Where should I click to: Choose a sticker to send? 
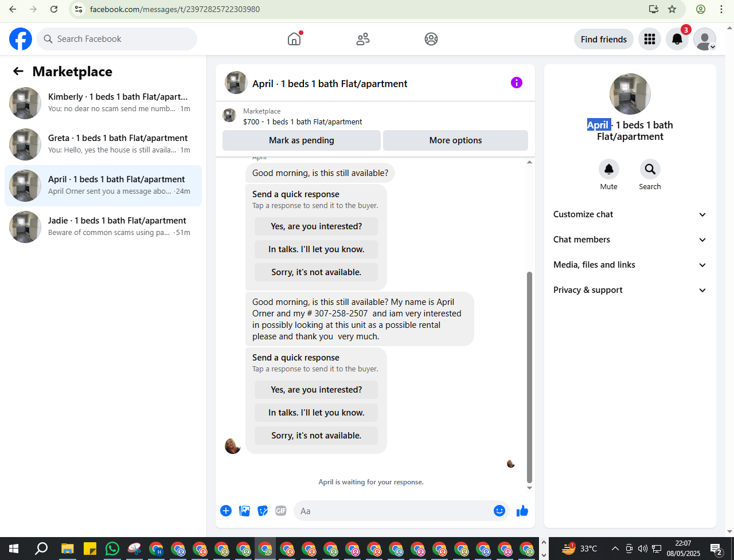coord(263,511)
